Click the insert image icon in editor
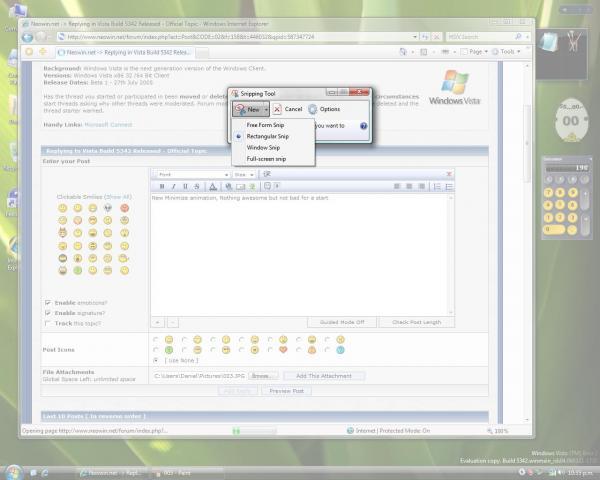 (x=240, y=186)
